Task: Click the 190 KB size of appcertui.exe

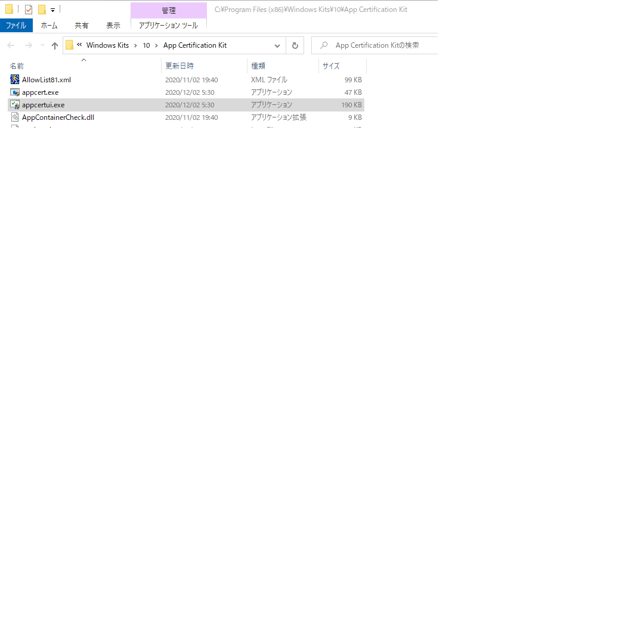Action: click(x=352, y=105)
